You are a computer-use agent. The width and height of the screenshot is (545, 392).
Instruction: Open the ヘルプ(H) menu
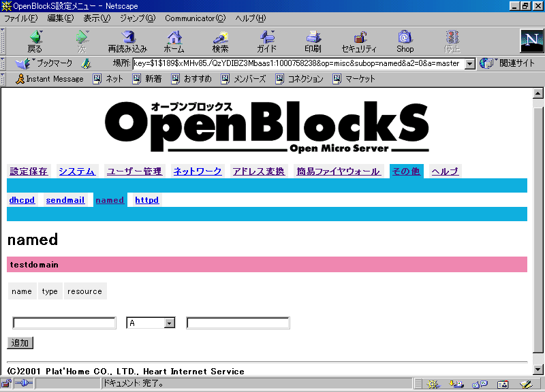251,18
